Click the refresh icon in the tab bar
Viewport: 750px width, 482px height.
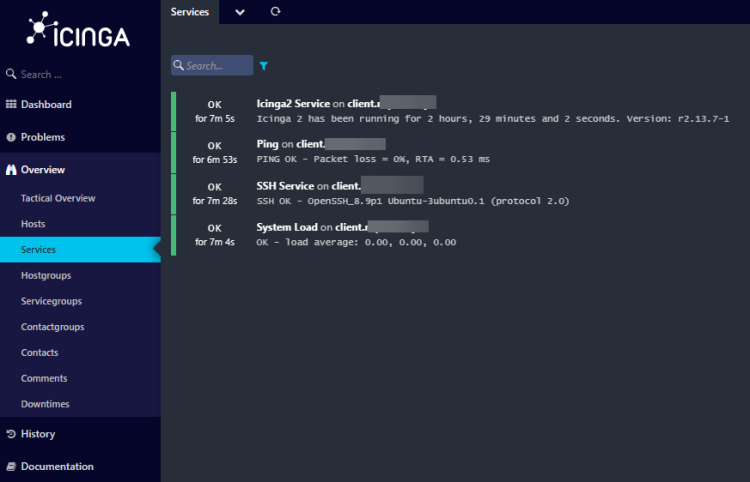(x=275, y=11)
